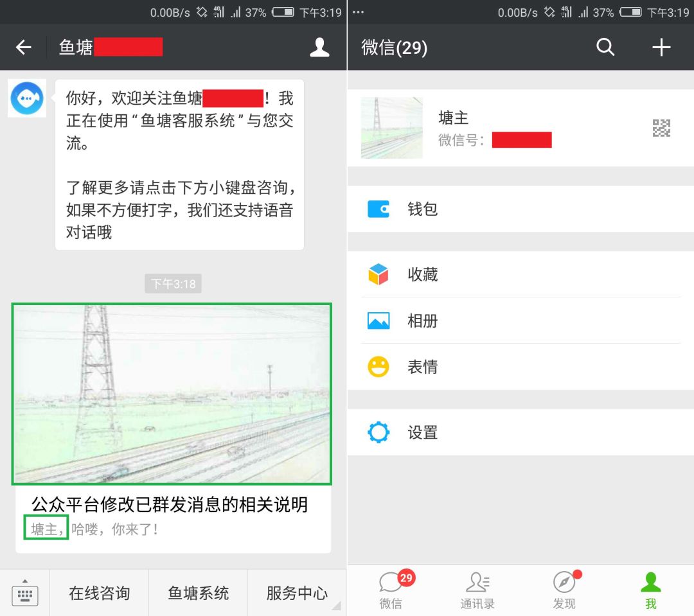Tap the back arrow in chat header
694x616 pixels.
click(x=24, y=48)
